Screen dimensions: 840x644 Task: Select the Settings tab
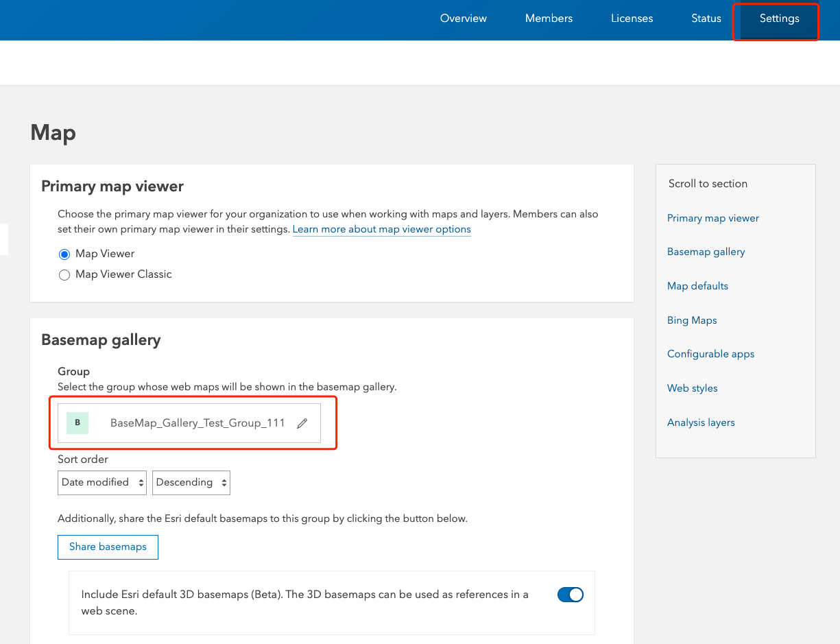pos(779,19)
